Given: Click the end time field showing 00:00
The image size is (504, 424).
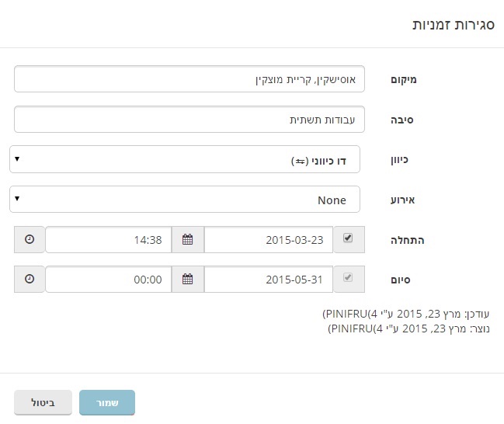Looking at the screenshot, I should 107,279.
